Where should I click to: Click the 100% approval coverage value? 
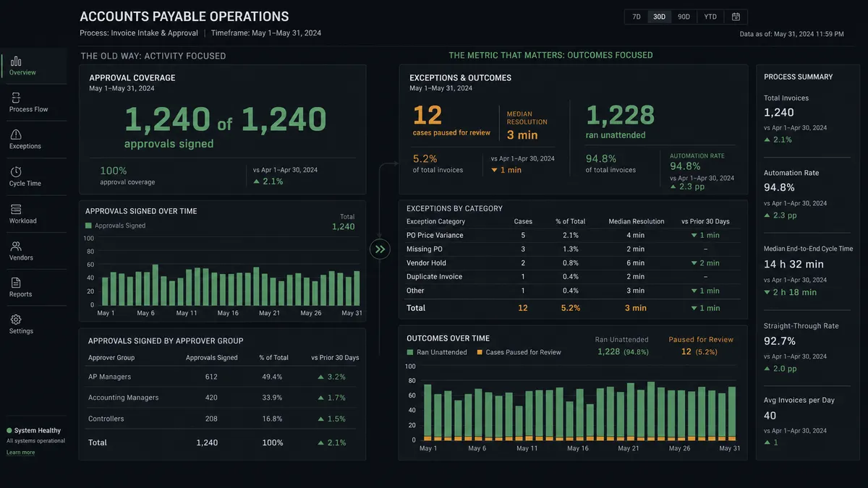click(x=114, y=171)
